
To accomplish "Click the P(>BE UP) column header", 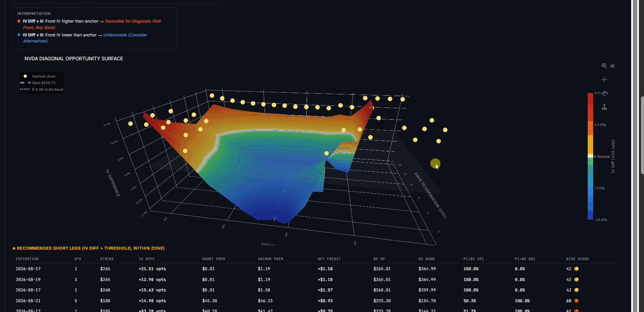I will [473, 259].
